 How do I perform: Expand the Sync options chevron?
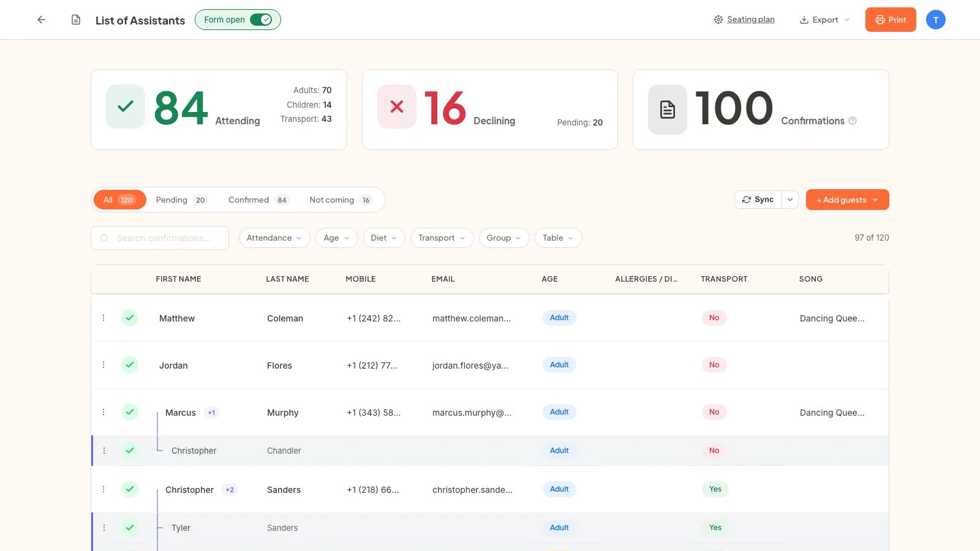pos(790,200)
